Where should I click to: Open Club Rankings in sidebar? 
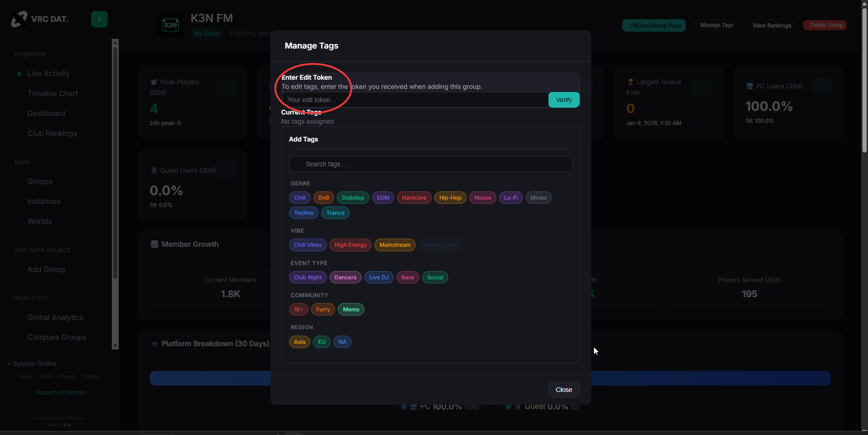click(52, 134)
